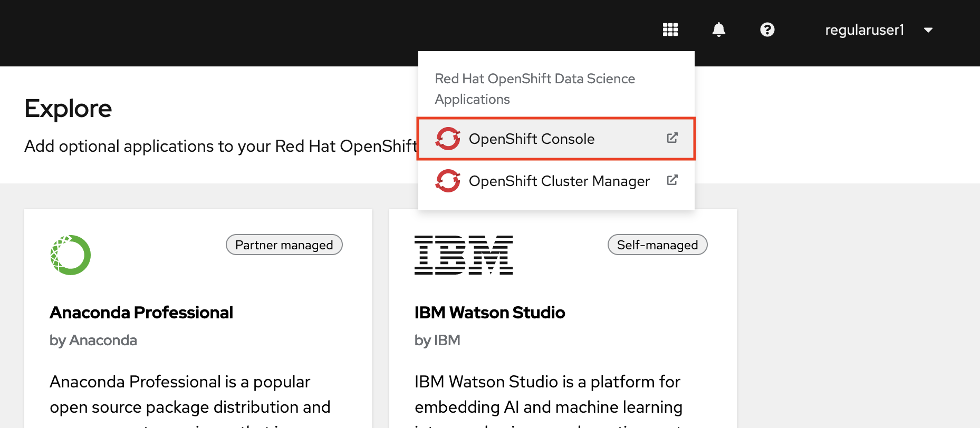Viewport: 980px width, 428px height.
Task: Open the application launcher grid icon
Action: tap(670, 30)
